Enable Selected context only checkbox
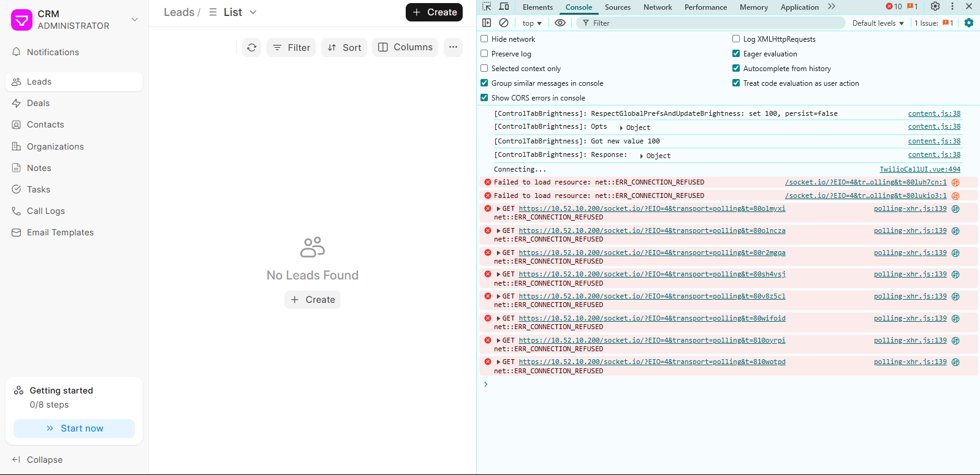The width and height of the screenshot is (980, 475). [x=484, y=68]
